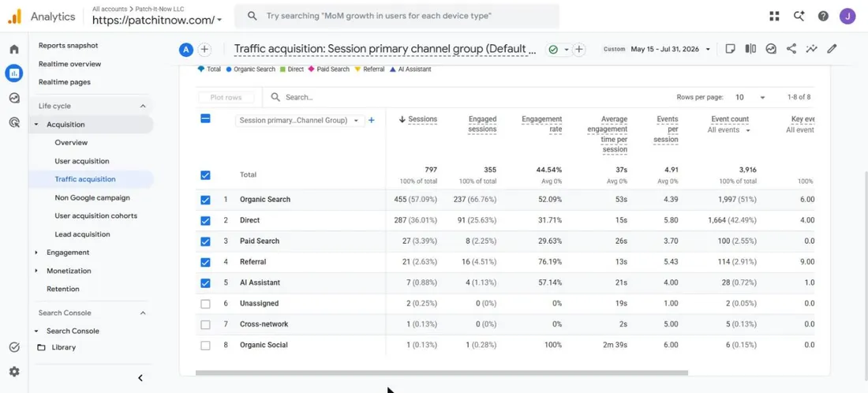This screenshot has height=393, width=868.
Task: Collapse the Acquisition tree group
Action: [36, 125]
